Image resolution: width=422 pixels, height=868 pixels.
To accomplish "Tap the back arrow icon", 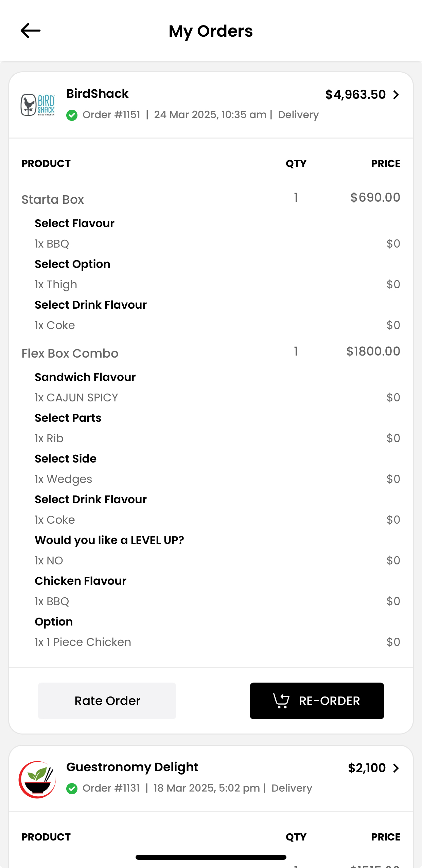I will [x=31, y=31].
